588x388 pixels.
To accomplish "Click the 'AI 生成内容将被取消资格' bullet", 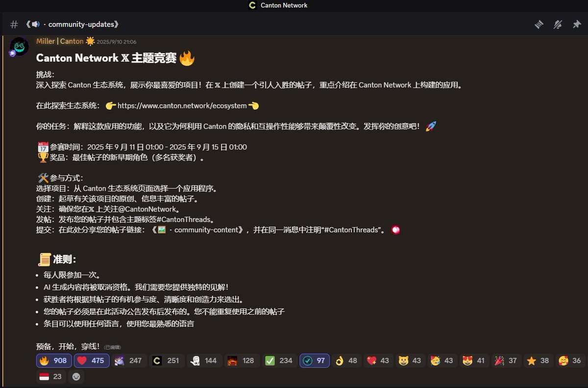I will [x=136, y=288].
